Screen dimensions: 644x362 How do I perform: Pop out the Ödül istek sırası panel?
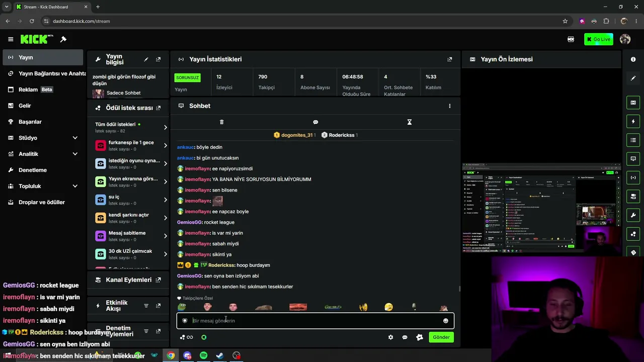(x=158, y=108)
